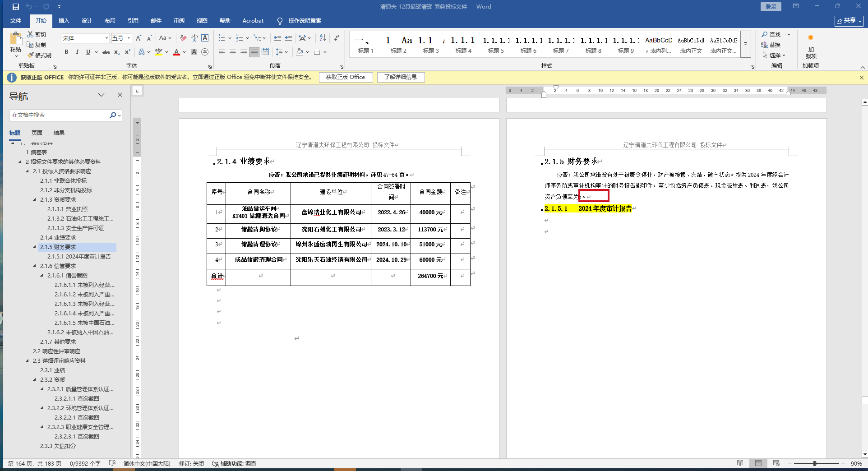
Task: Open numbering style dropdown arrow
Action: pos(247,38)
